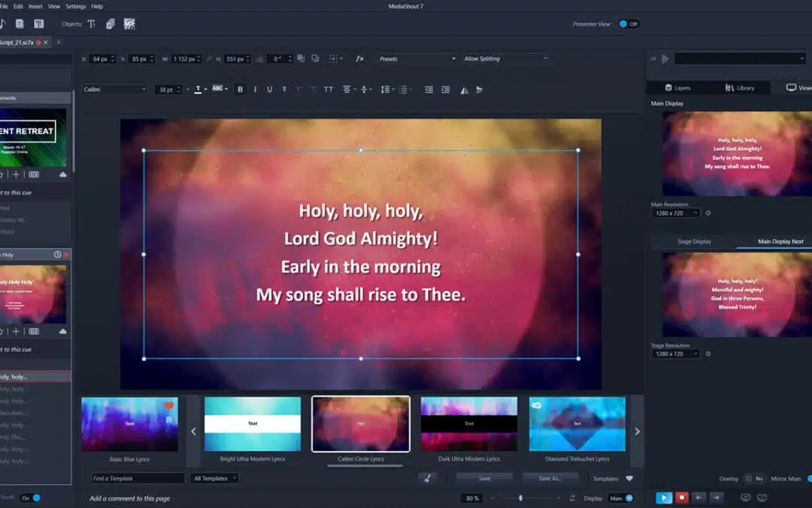
Task: Open the All Templates filter dropdown
Action: 214,478
